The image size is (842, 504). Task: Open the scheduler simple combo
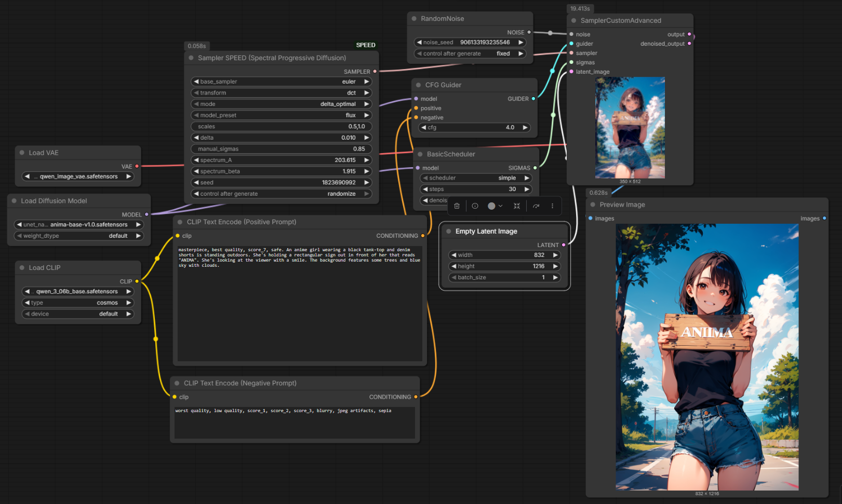475,178
